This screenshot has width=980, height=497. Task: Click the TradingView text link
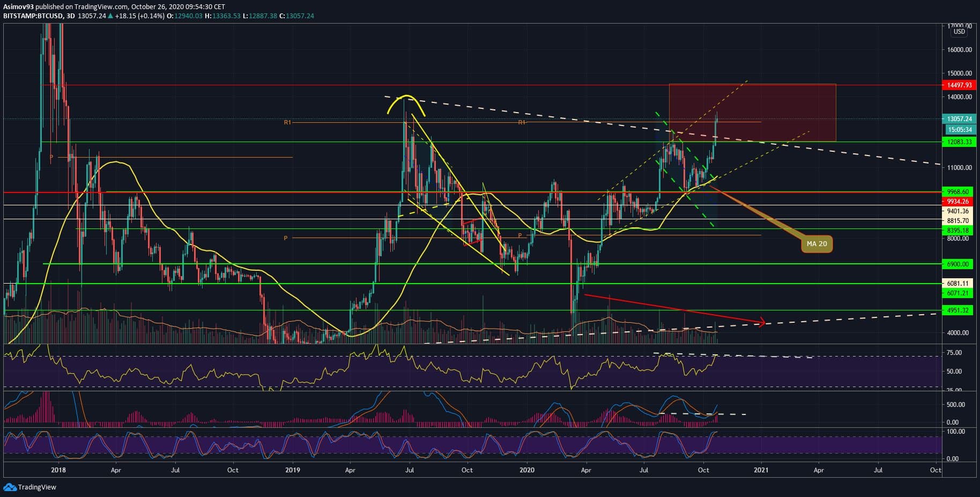37,487
